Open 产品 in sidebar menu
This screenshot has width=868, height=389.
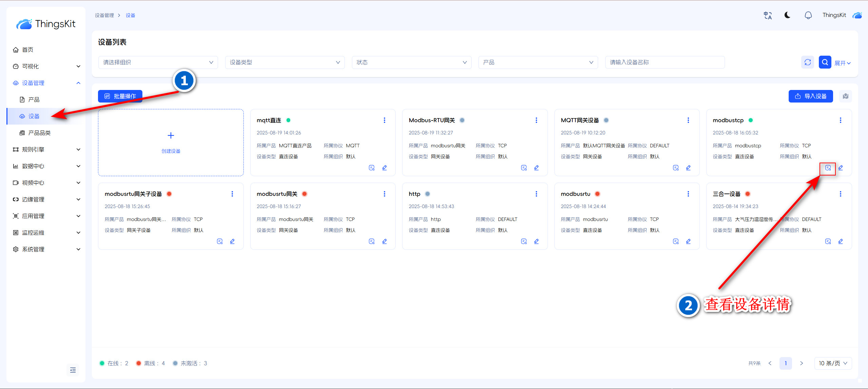tap(34, 99)
